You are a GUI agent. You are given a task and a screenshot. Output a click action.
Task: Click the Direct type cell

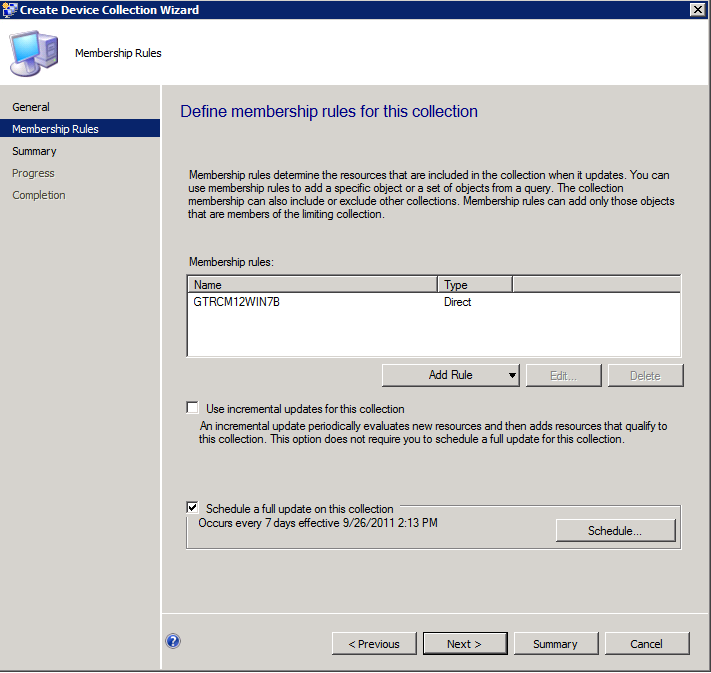458,302
